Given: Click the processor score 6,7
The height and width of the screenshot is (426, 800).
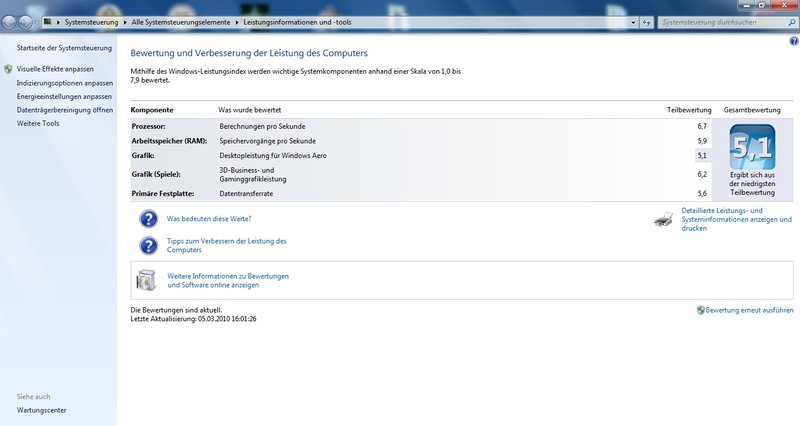Looking at the screenshot, I should click(702, 126).
